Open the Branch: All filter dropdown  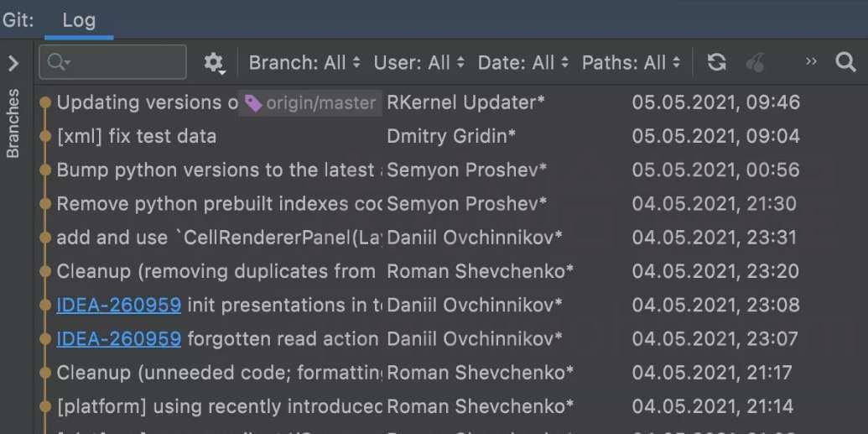[x=304, y=63]
